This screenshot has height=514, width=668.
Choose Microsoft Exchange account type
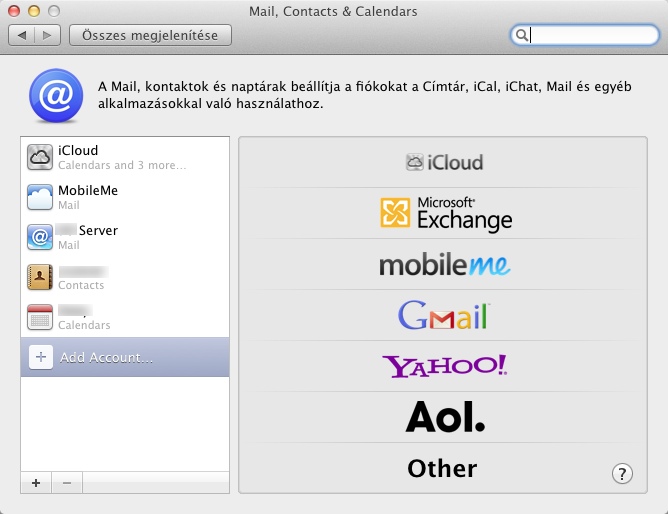446,213
